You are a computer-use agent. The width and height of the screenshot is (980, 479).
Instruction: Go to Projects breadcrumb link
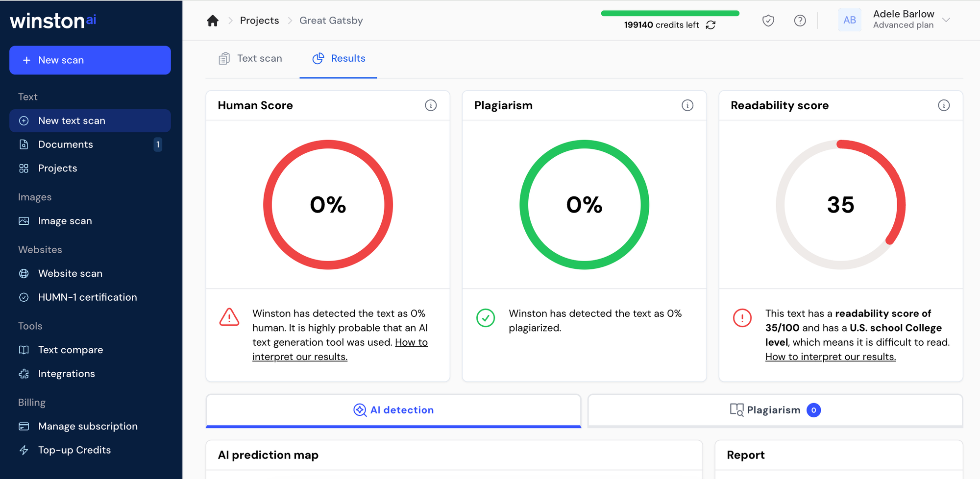click(259, 21)
